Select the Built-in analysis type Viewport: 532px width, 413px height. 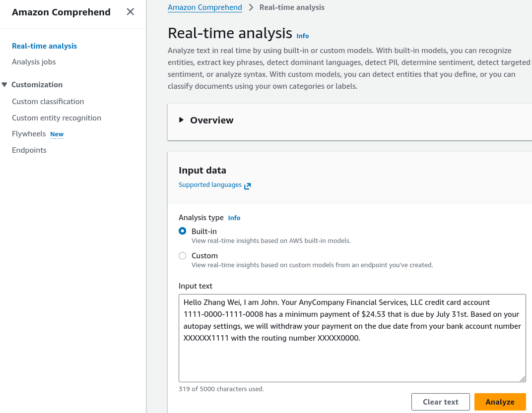[x=183, y=231]
